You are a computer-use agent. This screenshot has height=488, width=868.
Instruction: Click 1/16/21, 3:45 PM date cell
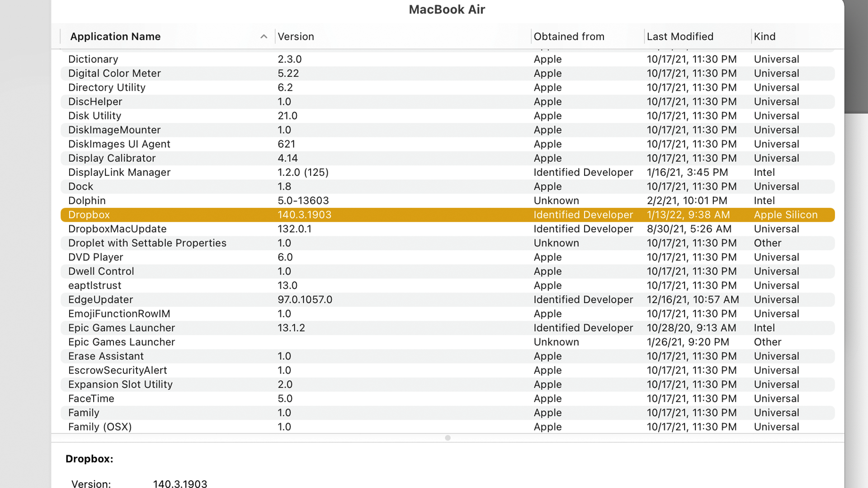click(x=688, y=173)
